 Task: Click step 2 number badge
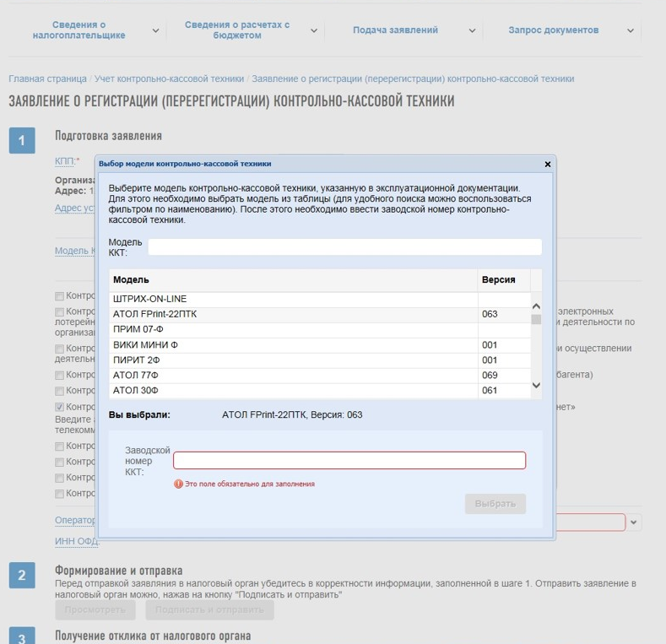(22, 575)
